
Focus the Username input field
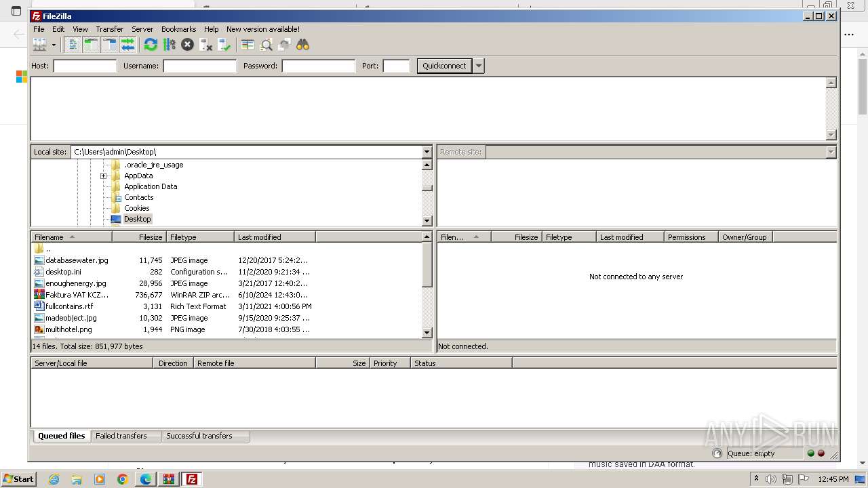(x=199, y=66)
